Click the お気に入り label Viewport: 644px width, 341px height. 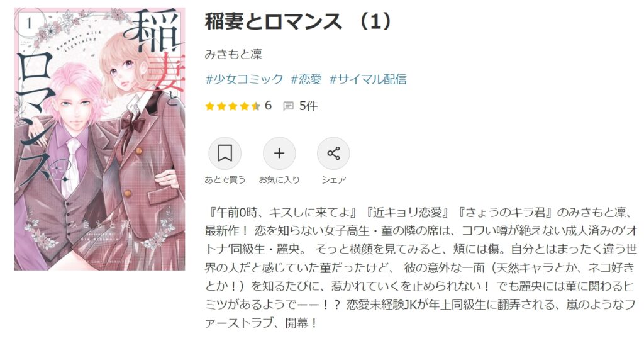[279, 179]
